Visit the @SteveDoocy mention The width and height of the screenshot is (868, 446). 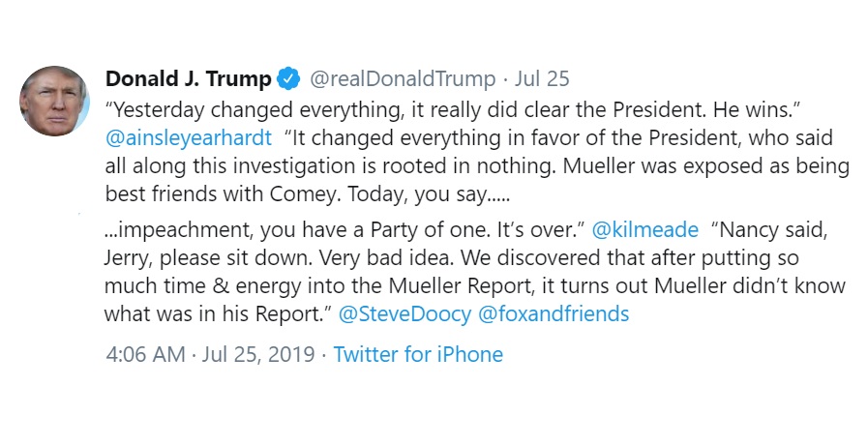click(x=404, y=313)
